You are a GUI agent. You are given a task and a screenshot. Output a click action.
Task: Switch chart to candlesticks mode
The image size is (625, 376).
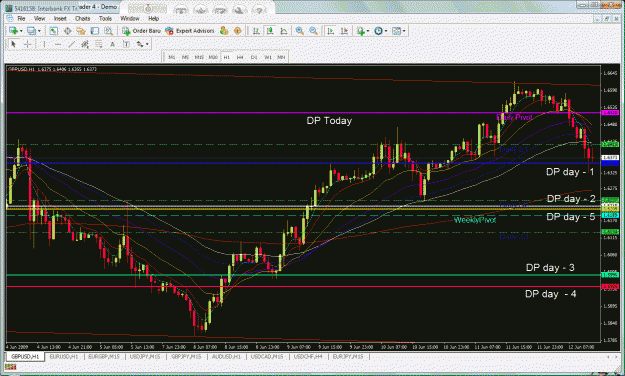270,31
